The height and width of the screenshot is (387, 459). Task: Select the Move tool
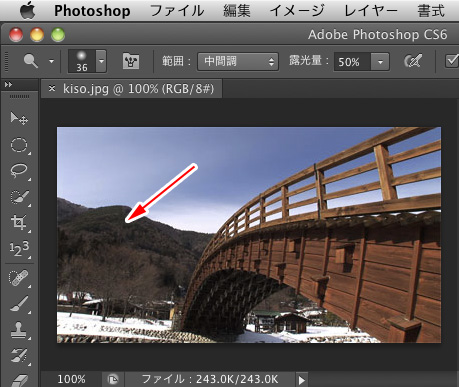point(19,118)
